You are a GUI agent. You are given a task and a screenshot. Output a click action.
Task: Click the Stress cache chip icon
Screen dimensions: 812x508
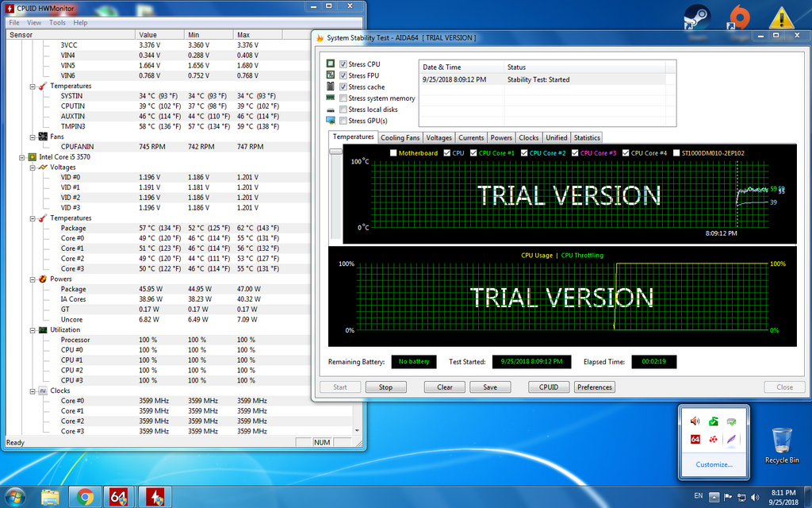click(x=331, y=86)
